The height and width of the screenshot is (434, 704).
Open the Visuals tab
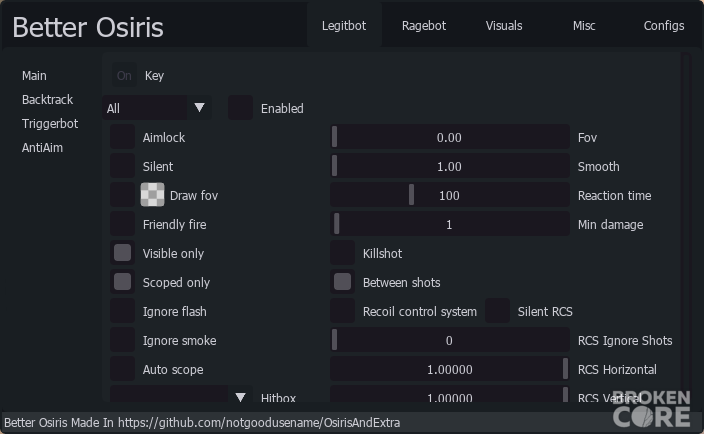pyautogui.click(x=504, y=26)
